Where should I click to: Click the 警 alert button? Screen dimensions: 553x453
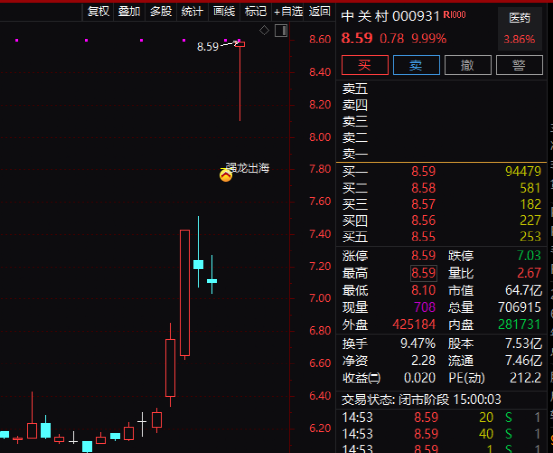519,65
